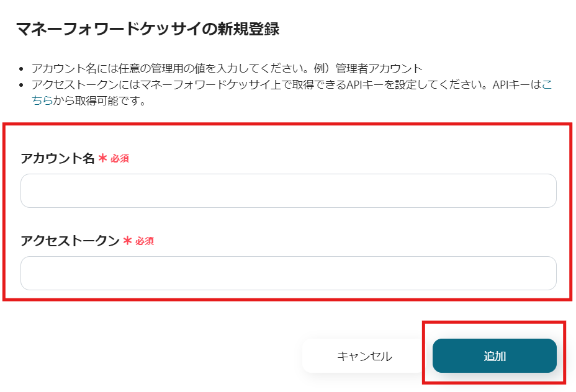This screenshot has height=392, width=576.
Task: Click the first instruction bullet point dot
Action: click(x=22, y=69)
